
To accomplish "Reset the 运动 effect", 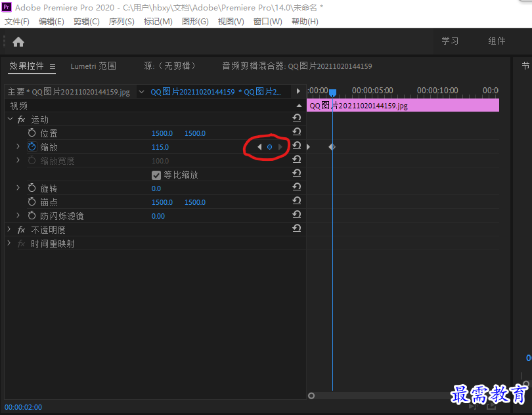I will (296, 118).
